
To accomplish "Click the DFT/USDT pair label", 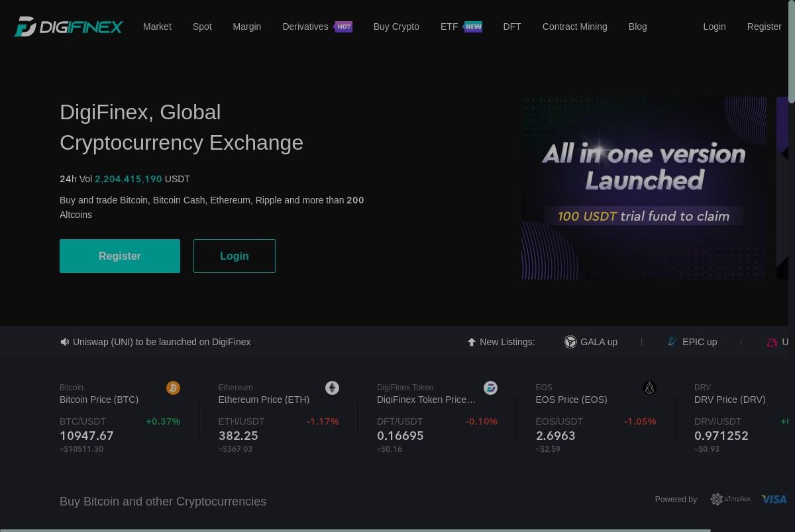I will 399,421.
